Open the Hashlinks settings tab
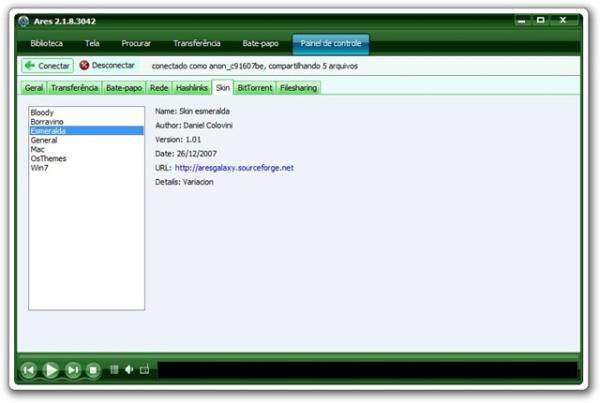This screenshot has height=403, width=600. coord(192,88)
